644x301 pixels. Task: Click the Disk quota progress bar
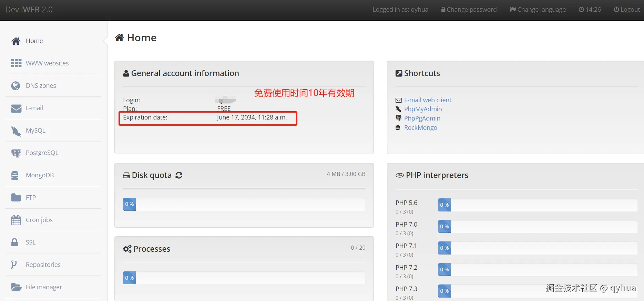coord(244,204)
